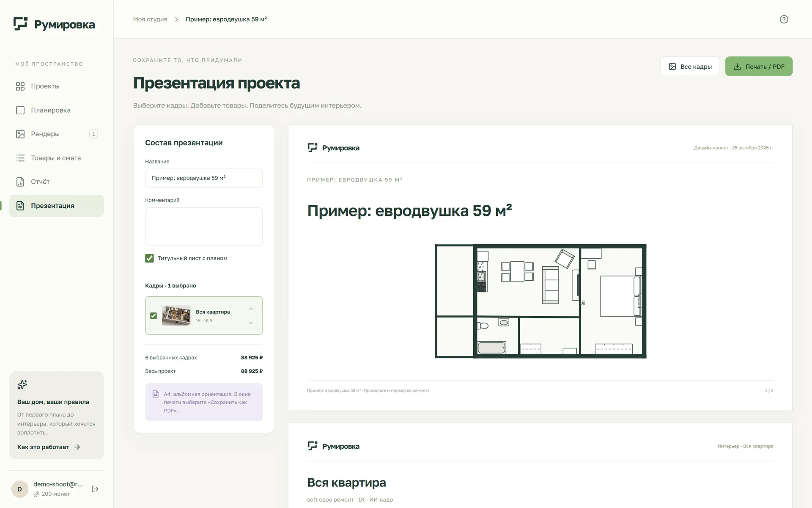Go to Отчёт section
The width and height of the screenshot is (812, 508).
click(57, 182)
